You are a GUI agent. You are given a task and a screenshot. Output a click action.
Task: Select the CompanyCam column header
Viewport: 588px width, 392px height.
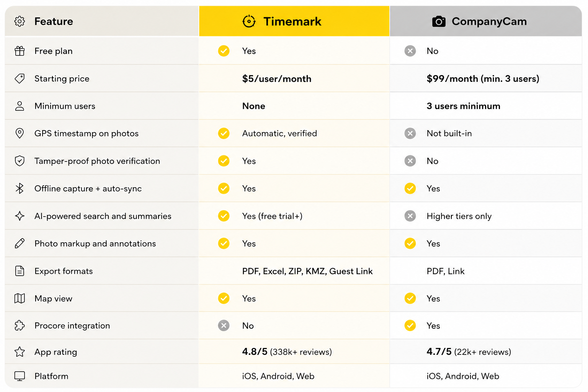(486, 21)
